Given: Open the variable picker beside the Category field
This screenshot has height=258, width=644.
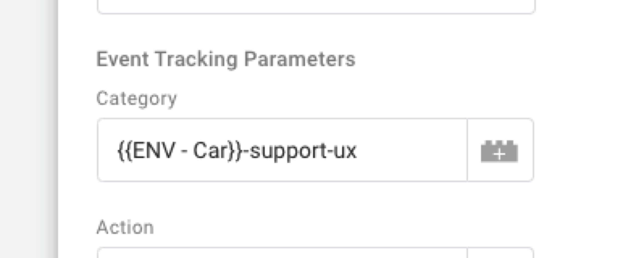Looking at the screenshot, I should point(500,150).
